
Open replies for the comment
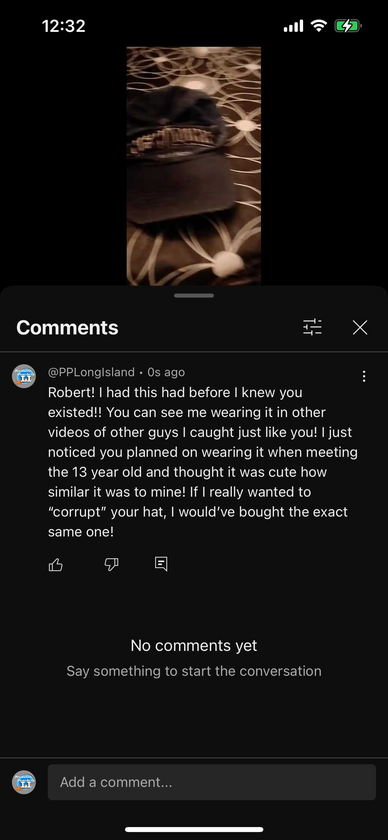161,564
